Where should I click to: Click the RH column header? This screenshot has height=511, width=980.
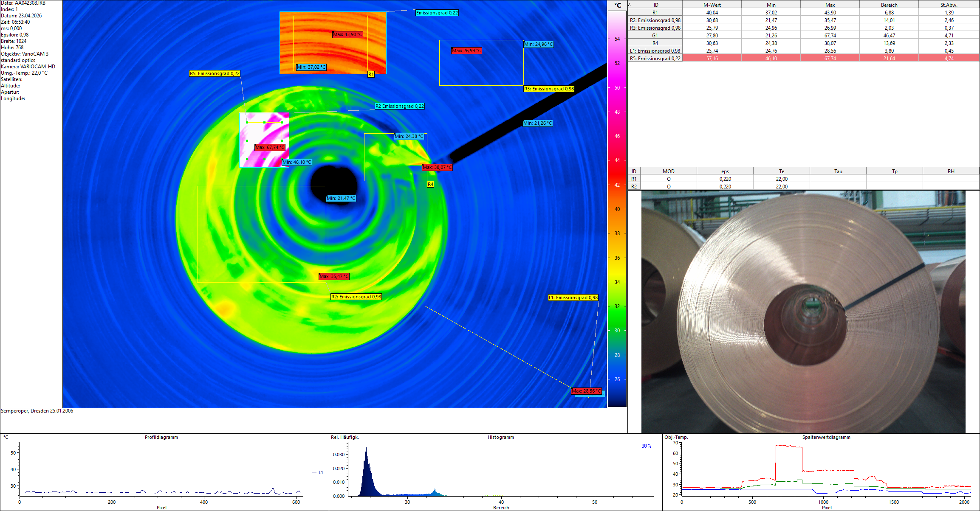click(951, 171)
